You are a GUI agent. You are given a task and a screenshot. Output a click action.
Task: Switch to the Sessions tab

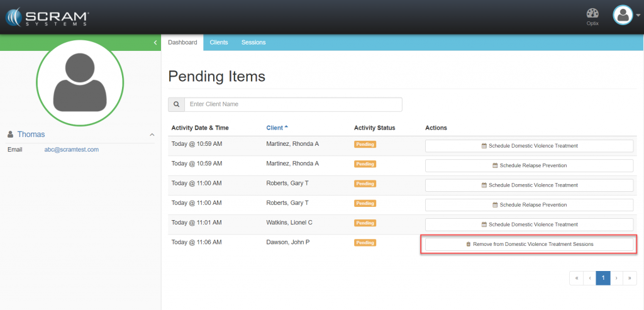(253, 43)
